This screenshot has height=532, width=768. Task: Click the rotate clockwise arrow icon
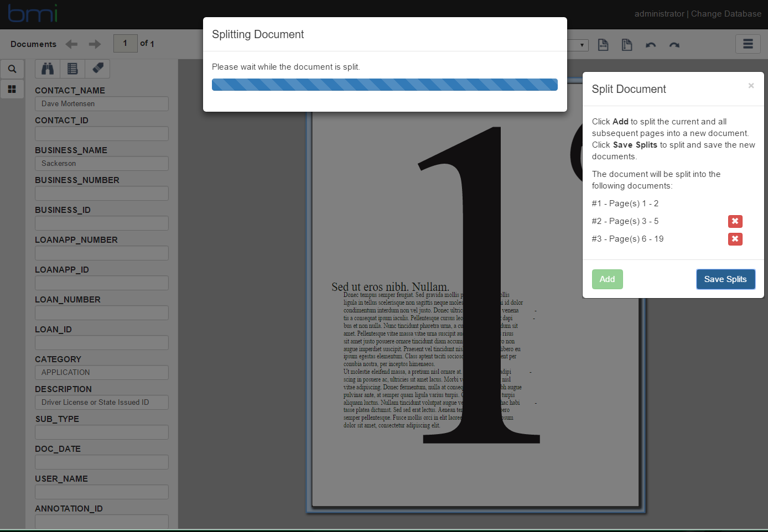coord(674,45)
